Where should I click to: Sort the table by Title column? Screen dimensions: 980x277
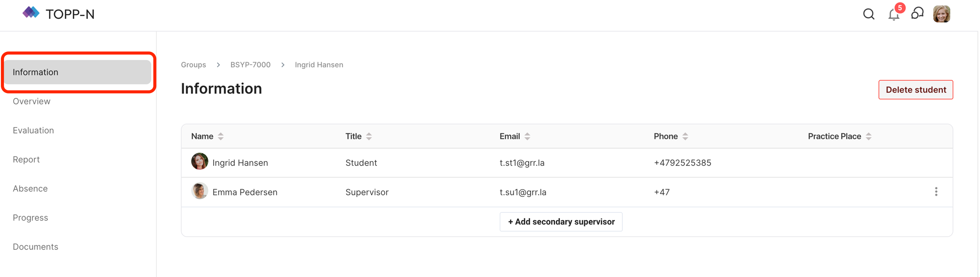[x=369, y=136]
